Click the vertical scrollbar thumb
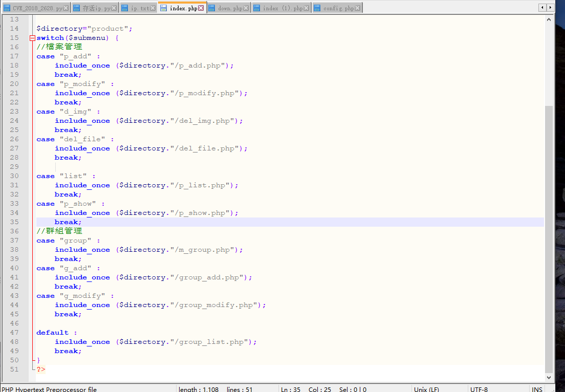565x392 pixels. (549, 239)
